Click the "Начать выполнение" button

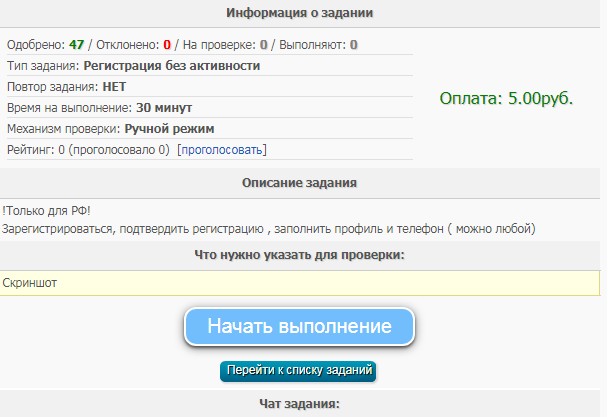(x=298, y=327)
